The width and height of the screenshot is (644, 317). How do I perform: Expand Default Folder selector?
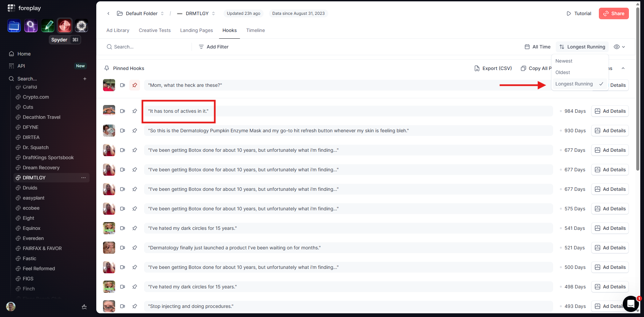140,13
